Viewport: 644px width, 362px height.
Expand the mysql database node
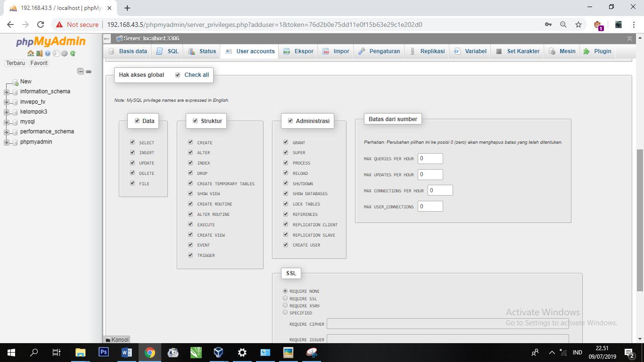7,122
